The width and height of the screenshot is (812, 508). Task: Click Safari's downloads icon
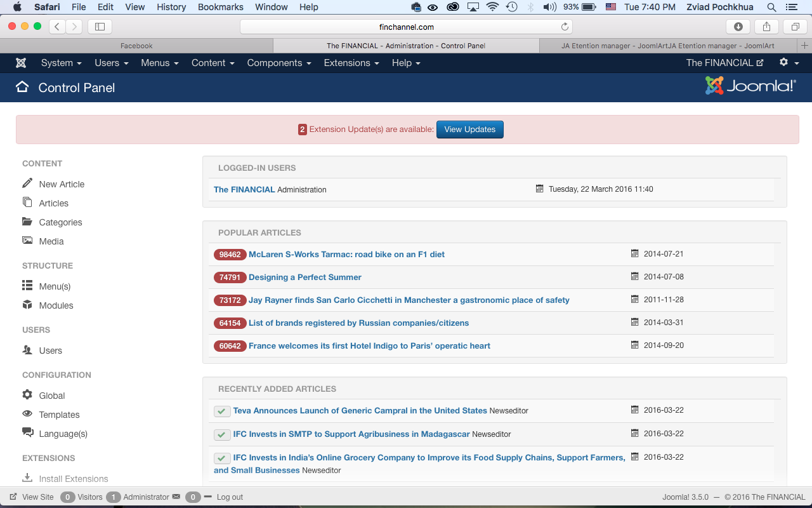738,27
